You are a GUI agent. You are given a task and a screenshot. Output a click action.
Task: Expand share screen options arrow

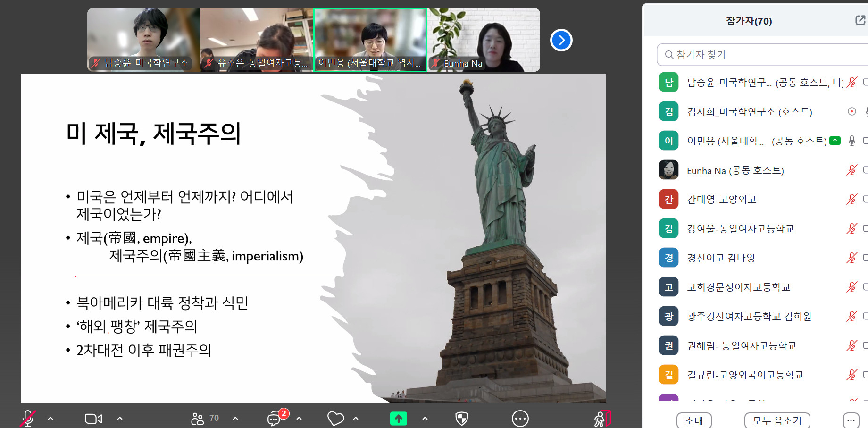tap(425, 419)
